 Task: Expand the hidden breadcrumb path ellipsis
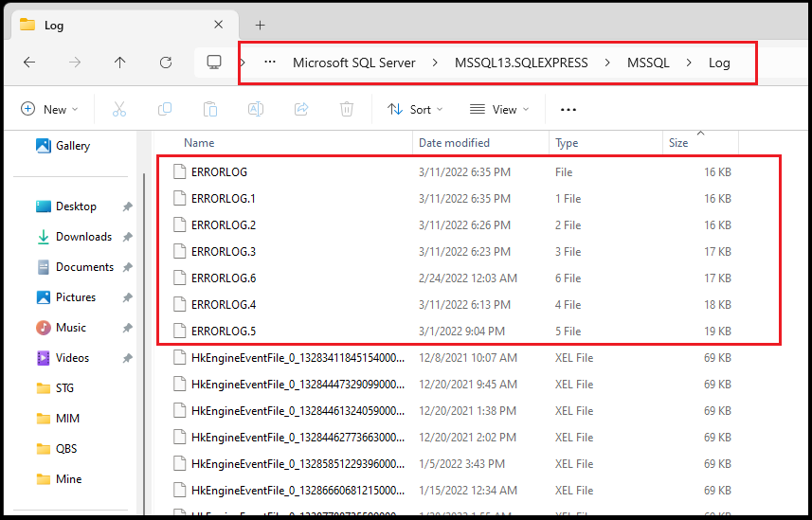tap(270, 63)
